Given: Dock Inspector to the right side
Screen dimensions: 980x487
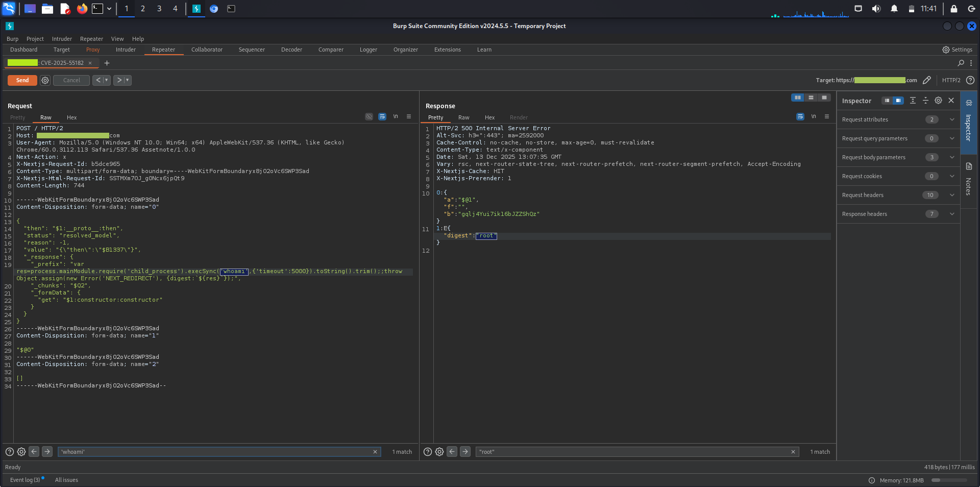Looking at the screenshot, I should (898, 101).
